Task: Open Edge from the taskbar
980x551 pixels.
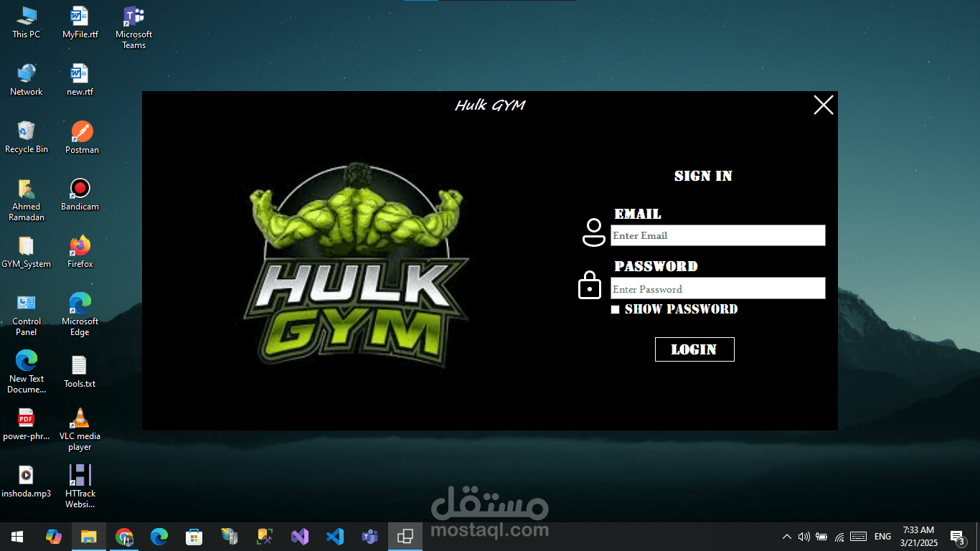Action: [159, 537]
